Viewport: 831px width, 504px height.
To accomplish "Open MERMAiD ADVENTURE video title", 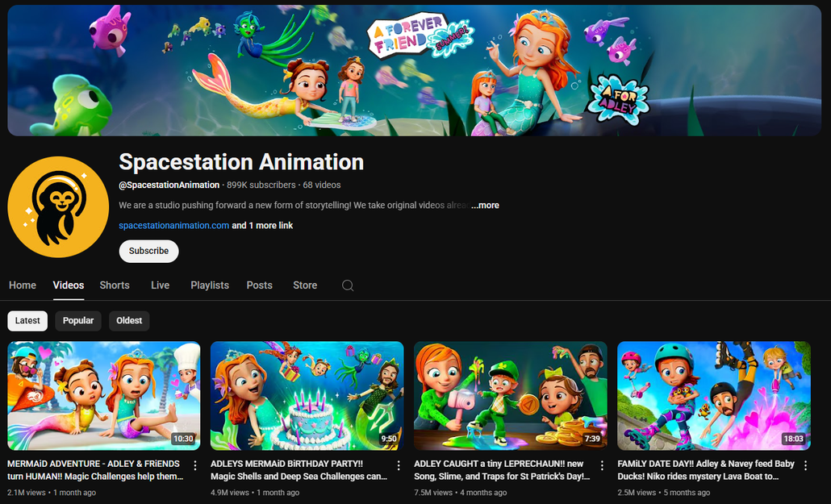I will [x=95, y=470].
